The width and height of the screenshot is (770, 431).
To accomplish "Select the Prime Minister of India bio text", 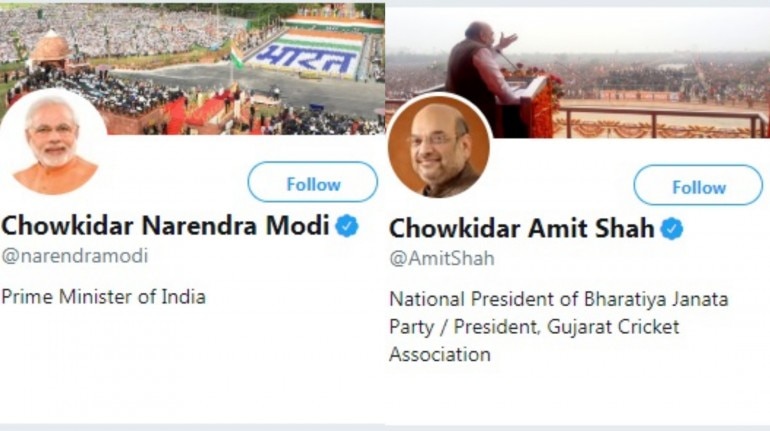I will [x=104, y=296].
